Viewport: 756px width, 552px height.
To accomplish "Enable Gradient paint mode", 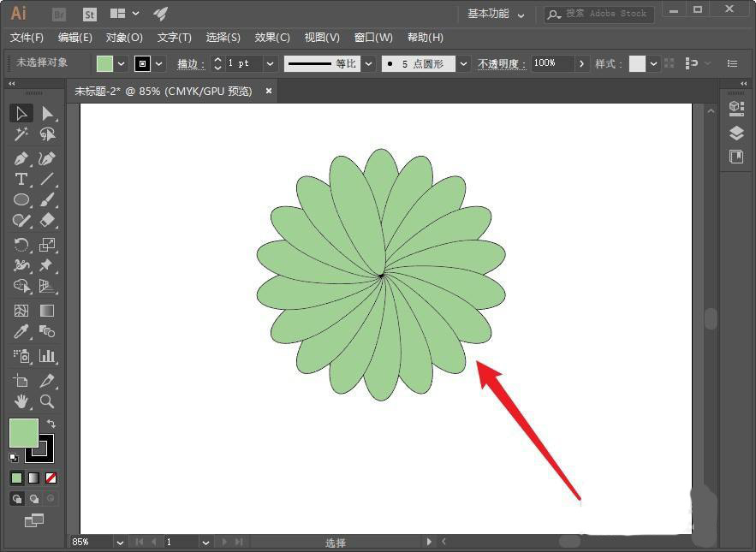I will coord(34,478).
